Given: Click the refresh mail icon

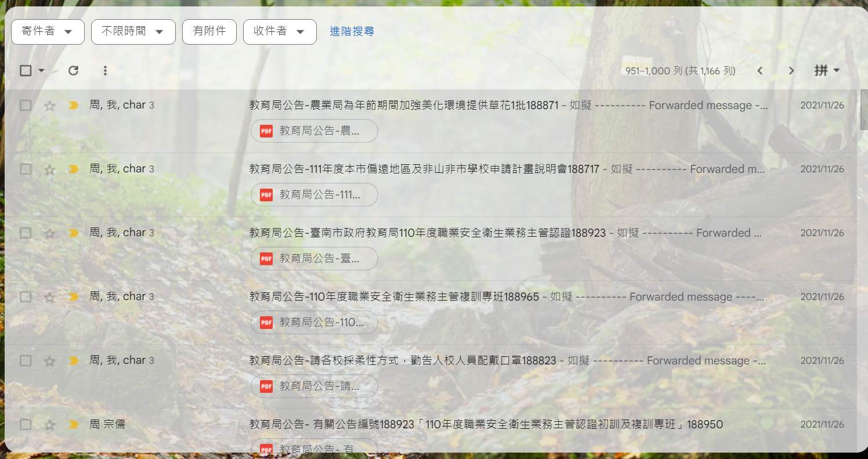Looking at the screenshot, I should 73,71.
